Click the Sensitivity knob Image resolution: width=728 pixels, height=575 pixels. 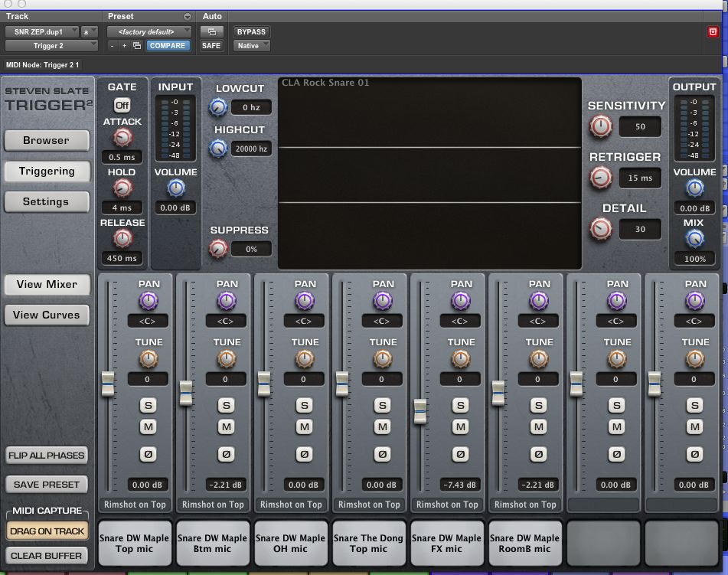pos(601,127)
